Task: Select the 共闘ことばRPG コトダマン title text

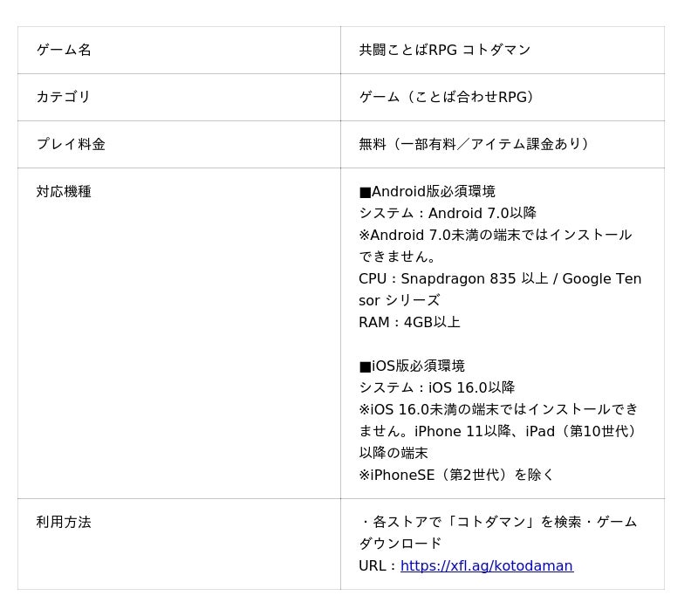Action: 445,50
